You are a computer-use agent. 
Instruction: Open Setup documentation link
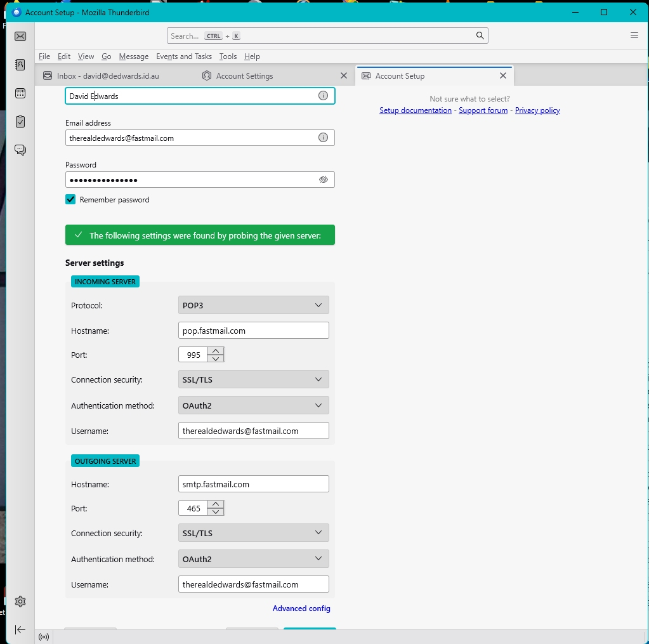(x=415, y=110)
